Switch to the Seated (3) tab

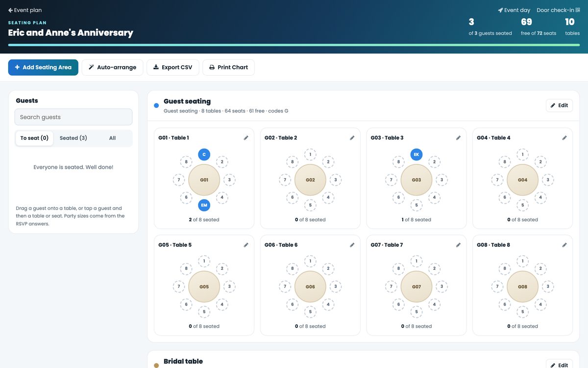point(73,138)
